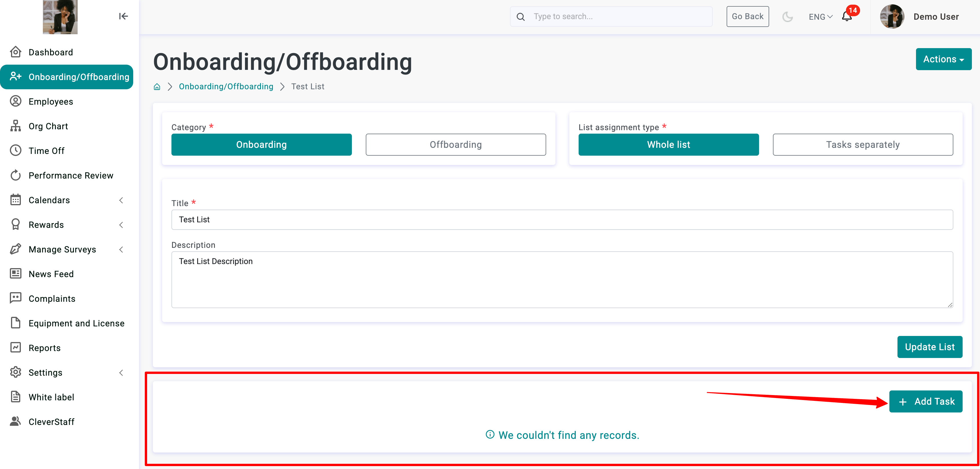This screenshot has width=980, height=469.
Task: Click the Rewards ribbon icon
Action: pos(16,225)
